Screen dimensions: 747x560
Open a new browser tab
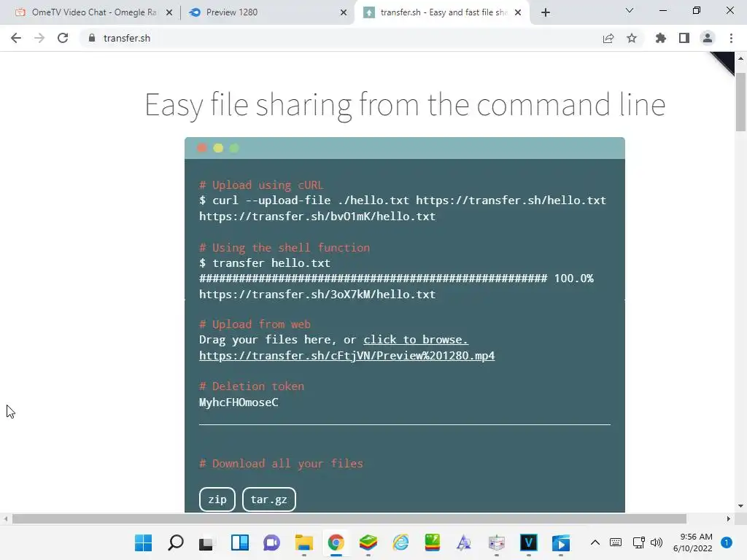coord(546,12)
